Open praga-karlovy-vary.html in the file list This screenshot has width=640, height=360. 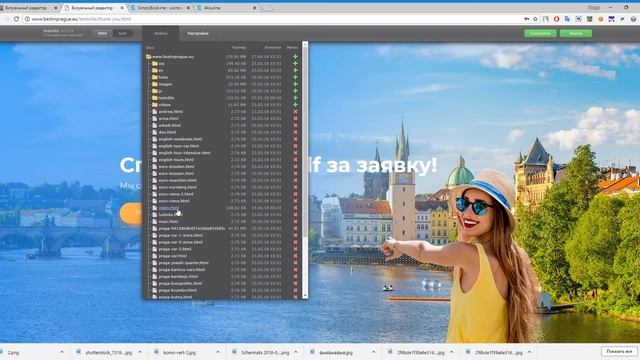click(182, 270)
